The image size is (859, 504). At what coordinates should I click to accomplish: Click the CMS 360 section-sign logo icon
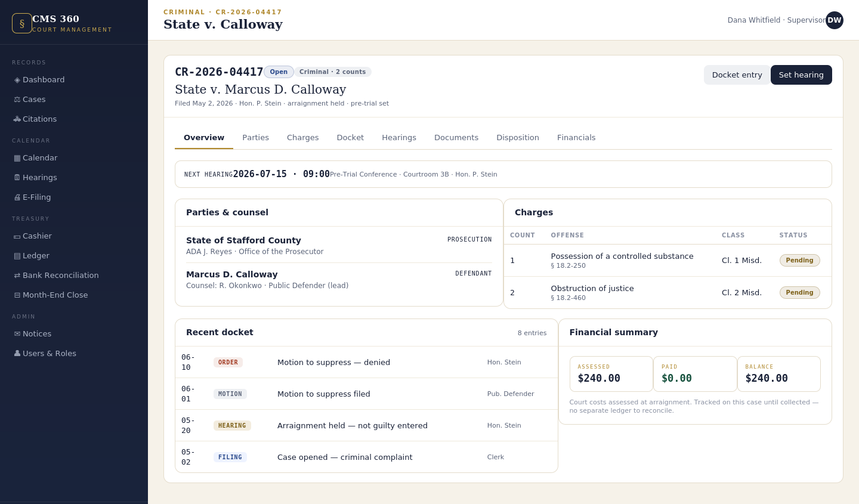pyautogui.click(x=22, y=23)
